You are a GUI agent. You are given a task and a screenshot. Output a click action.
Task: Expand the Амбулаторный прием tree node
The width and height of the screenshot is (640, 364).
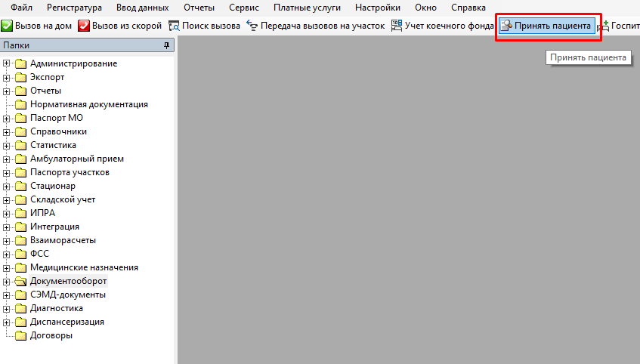(6, 159)
